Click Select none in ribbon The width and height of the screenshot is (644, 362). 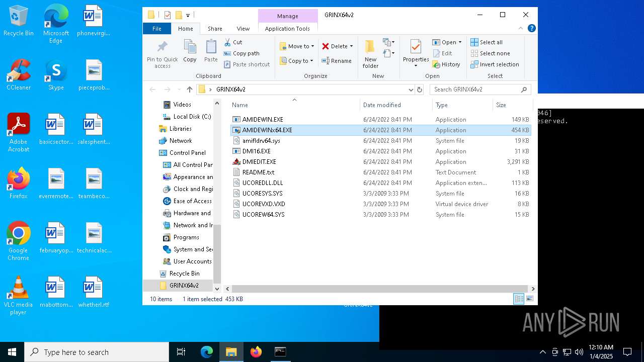point(490,53)
